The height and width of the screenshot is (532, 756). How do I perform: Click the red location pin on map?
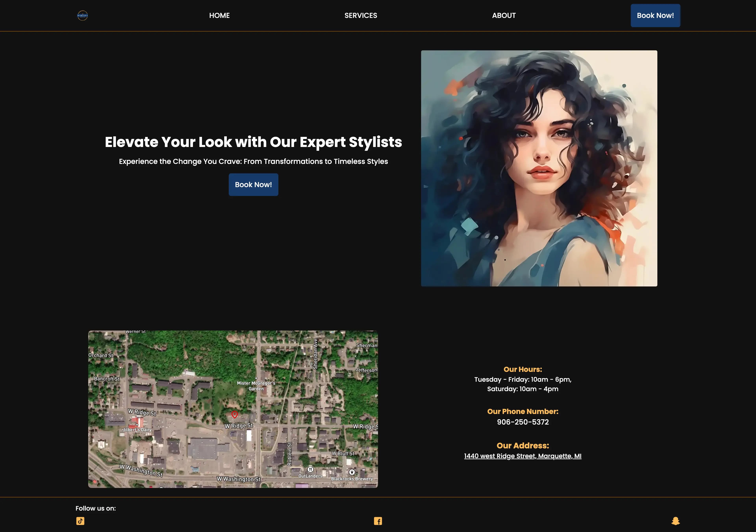pos(234,414)
